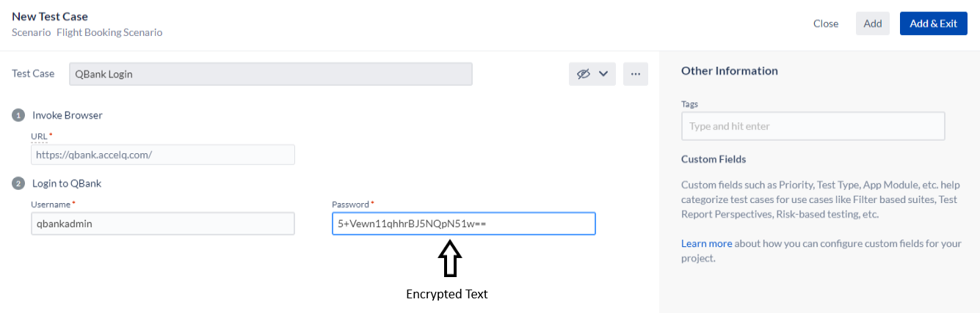The height and width of the screenshot is (313, 980).
Task: Click the upward arrow annotation icon
Action: pyautogui.click(x=449, y=259)
